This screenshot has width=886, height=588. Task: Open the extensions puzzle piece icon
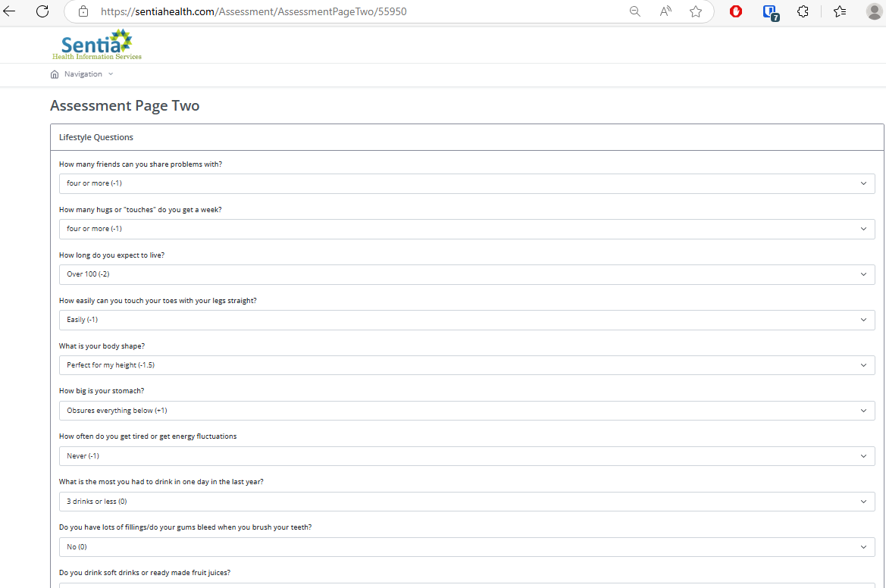click(x=803, y=11)
